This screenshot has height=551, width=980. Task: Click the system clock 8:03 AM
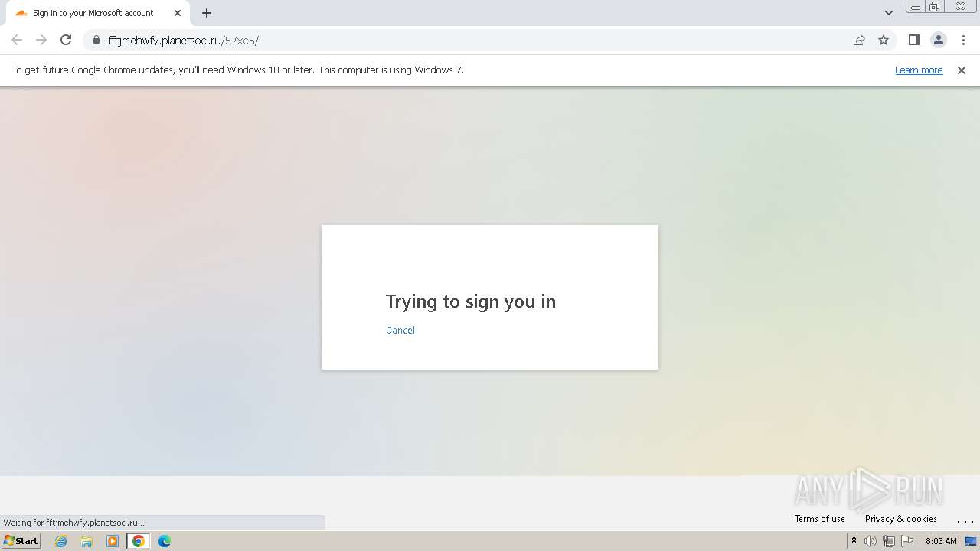tap(941, 541)
